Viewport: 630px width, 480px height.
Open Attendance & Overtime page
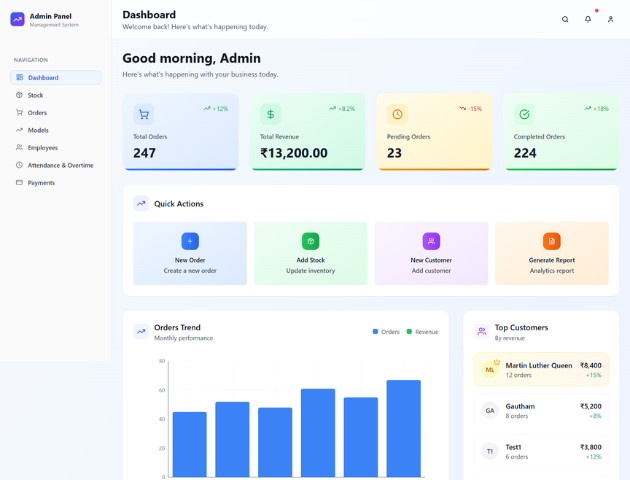click(x=56, y=165)
